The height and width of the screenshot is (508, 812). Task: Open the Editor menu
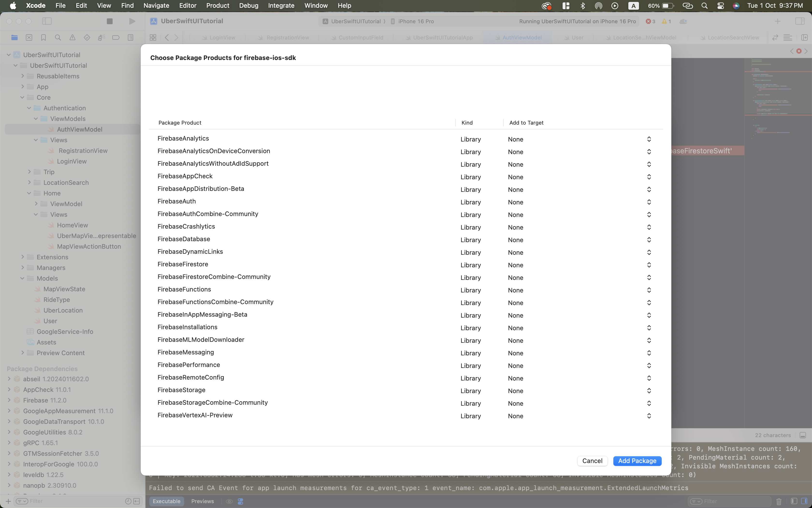pos(188,6)
